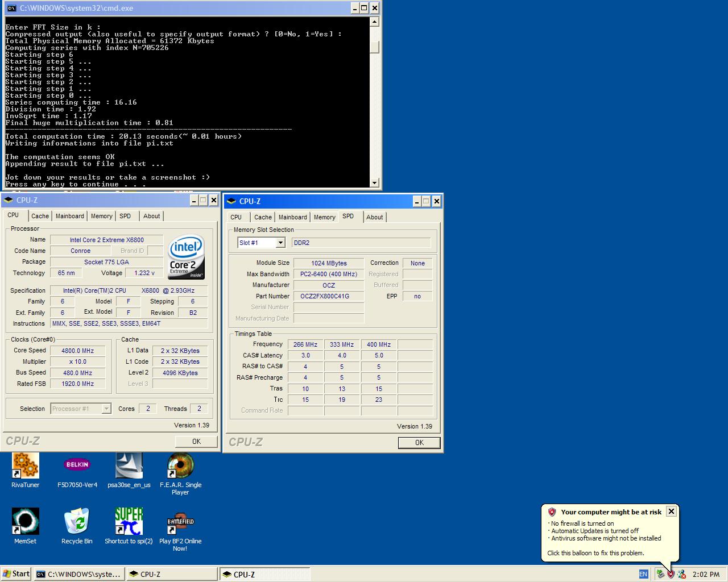Image resolution: width=728 pixels, height=582 pixels.
Task: Click the Core Speed 4800.0 MHz field
Action: tap(78, 351)
